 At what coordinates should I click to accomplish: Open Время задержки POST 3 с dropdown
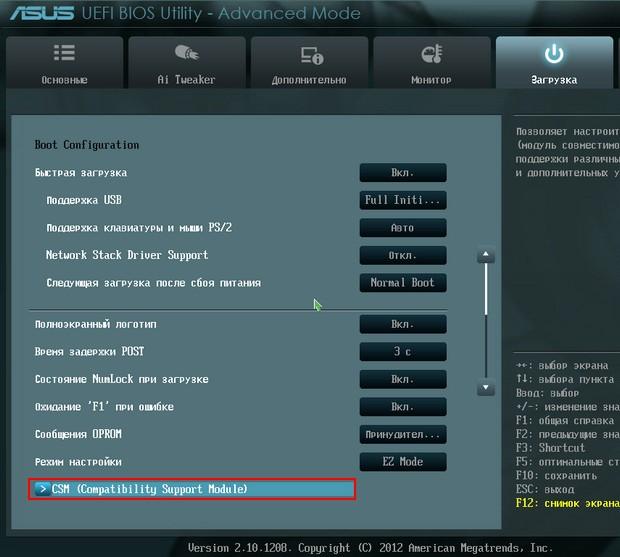pyautogui.click(x=403, y=351)
